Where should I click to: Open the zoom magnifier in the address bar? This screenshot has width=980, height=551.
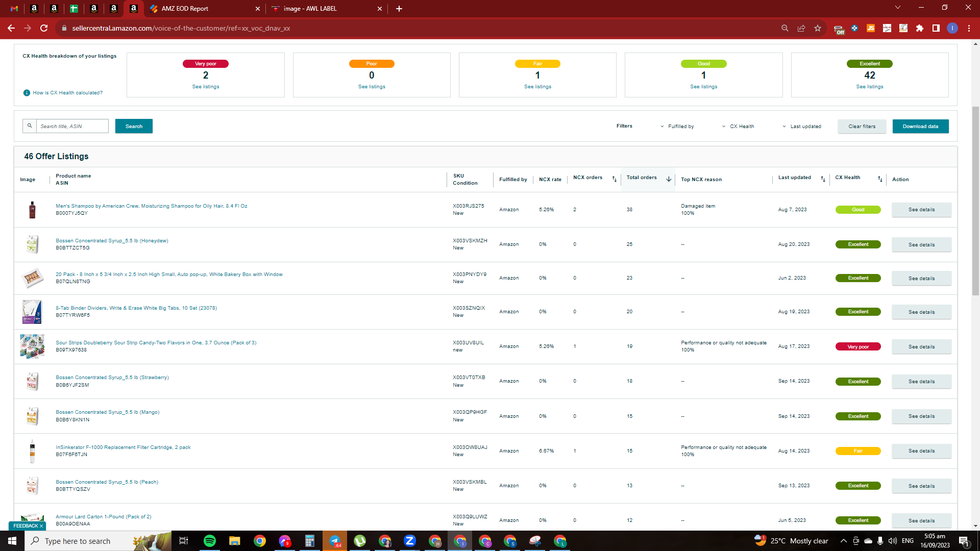[x=785, y=28]
